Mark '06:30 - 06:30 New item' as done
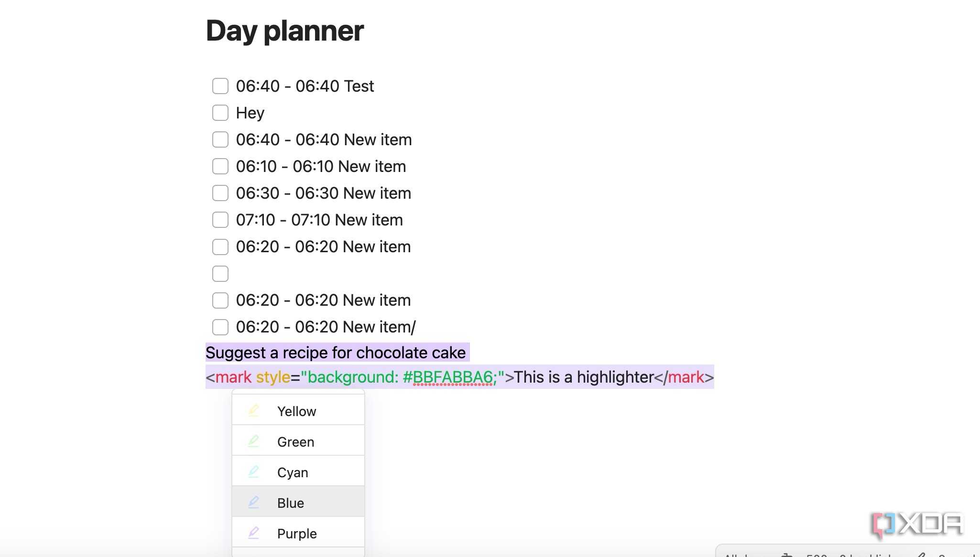 click(x=220, y=193)
